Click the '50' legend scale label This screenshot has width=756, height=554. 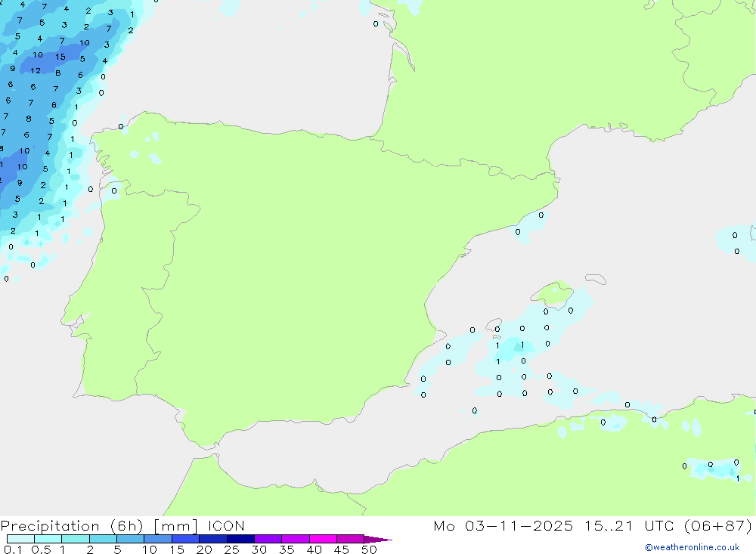(369, 549)
